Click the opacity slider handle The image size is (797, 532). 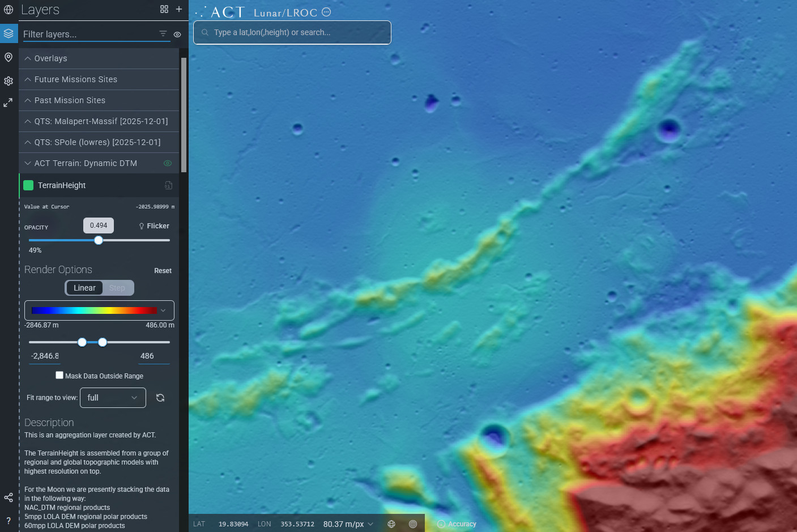pyautogui.click(x=99, y=240)
